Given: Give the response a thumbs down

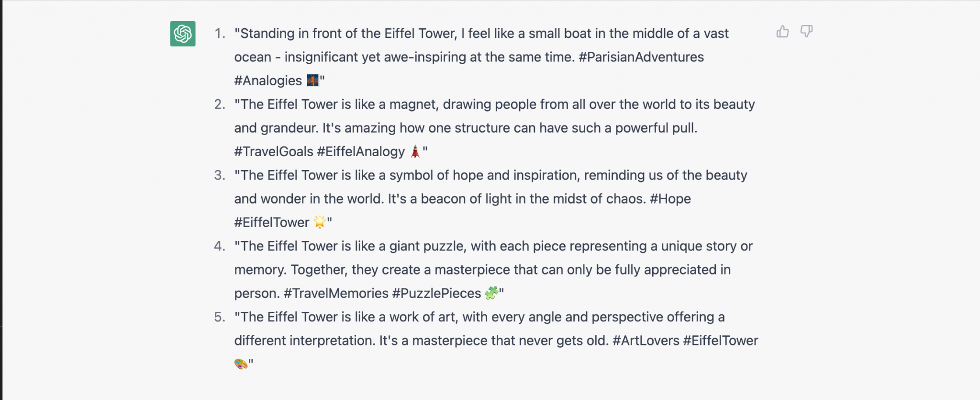Looking at the screenshot, I should (806, 32).
